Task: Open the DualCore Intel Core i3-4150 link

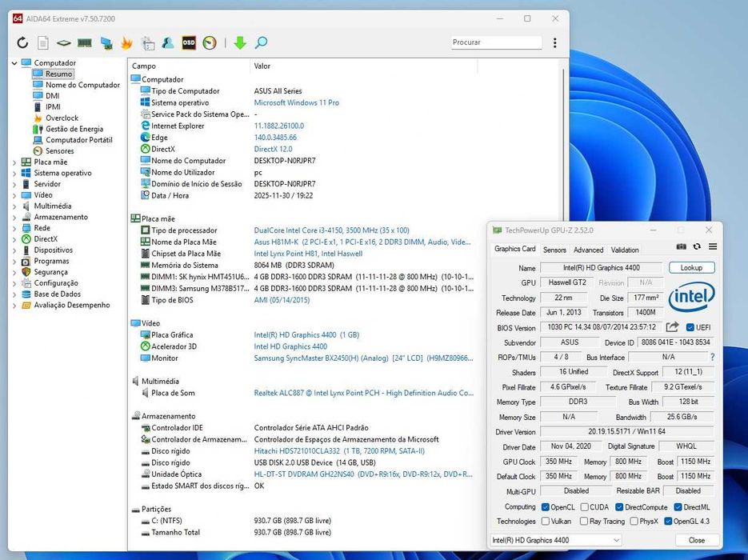Action: (331, 230)
